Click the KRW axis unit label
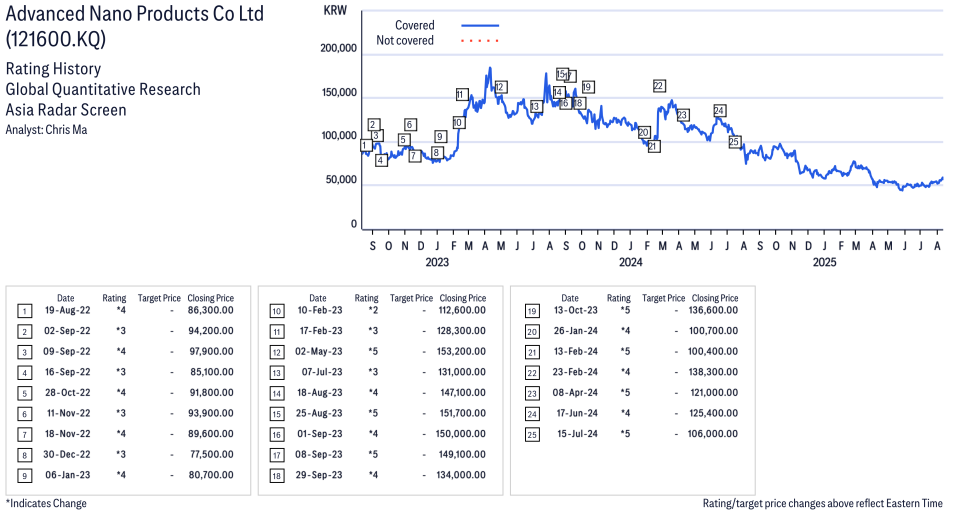Screen dimensions: 954x510 [x=335, y=11]
